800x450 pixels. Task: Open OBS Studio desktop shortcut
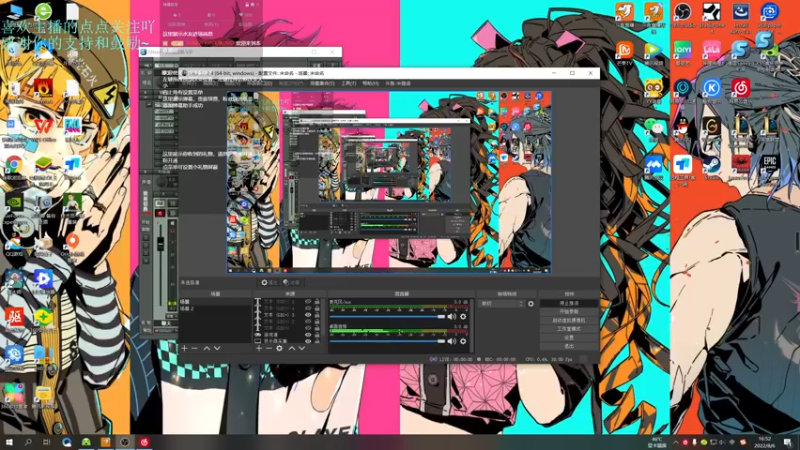point(682,14)
